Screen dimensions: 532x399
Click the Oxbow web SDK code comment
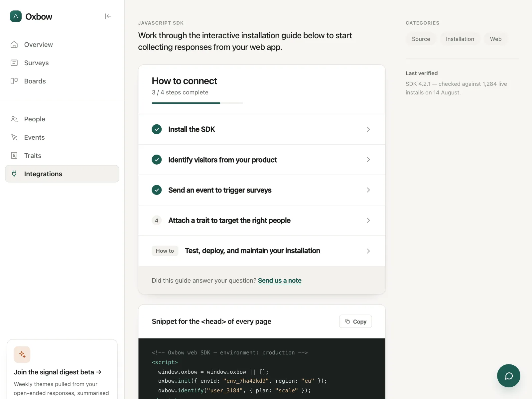(230, 352)
